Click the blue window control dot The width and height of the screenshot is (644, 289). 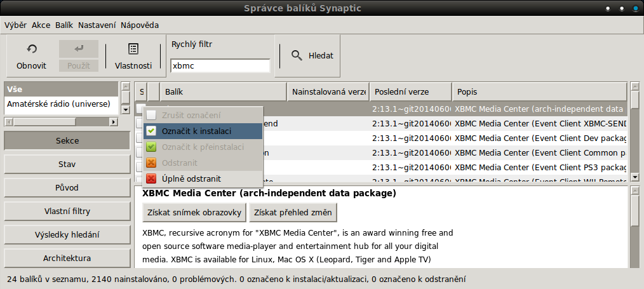[636, 8]
